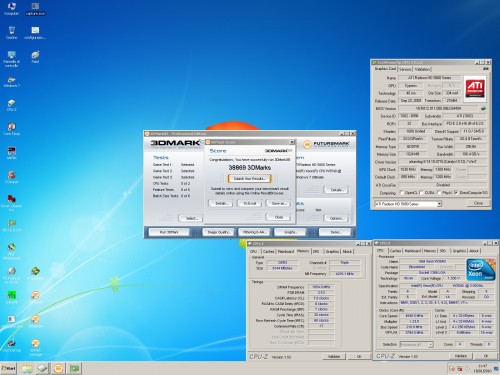
Task: Select the GPU-Z Graphics Card tab
Action: click(385, 69)
